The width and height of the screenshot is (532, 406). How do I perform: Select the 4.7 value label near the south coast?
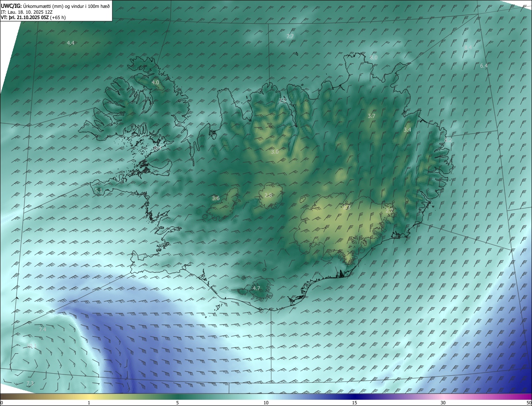click(x=256, y=288)
